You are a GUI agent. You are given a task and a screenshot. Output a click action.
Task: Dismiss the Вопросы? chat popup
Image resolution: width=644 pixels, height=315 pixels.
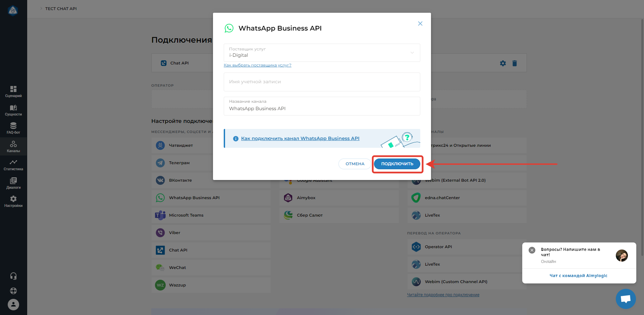coord(532,250)
